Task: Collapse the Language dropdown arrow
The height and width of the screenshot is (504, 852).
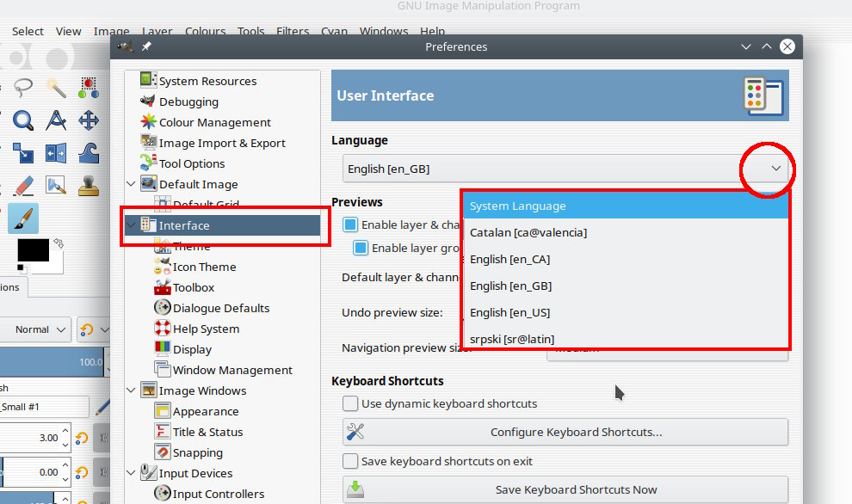Action: click(775, 169)
